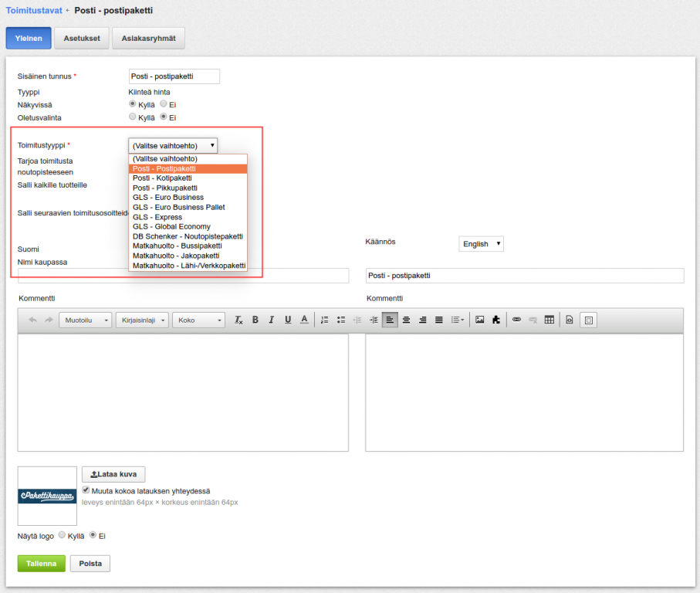
Task: Click the undo arrow in the editor toolbar
Action: (32, 320)
